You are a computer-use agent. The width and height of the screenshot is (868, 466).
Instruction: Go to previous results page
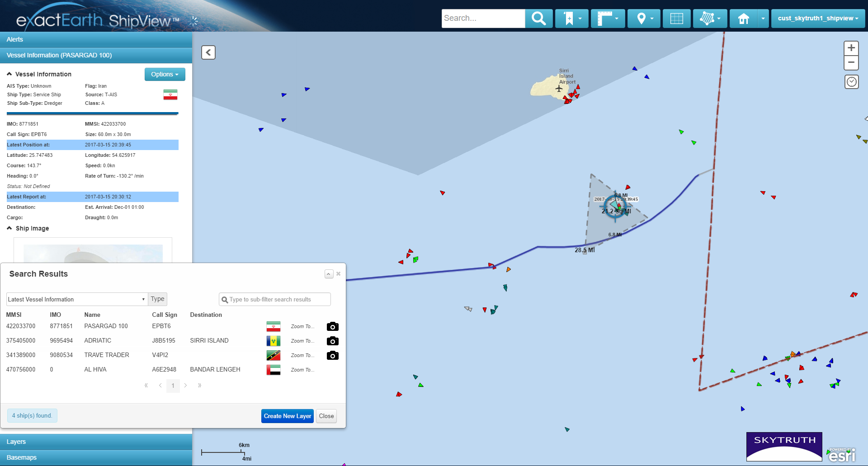coord(160,386)
